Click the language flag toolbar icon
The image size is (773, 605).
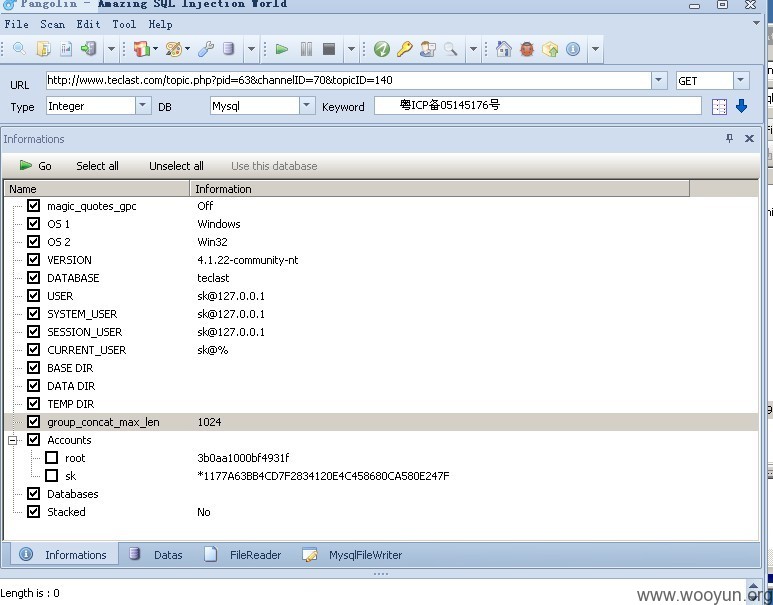142,49
